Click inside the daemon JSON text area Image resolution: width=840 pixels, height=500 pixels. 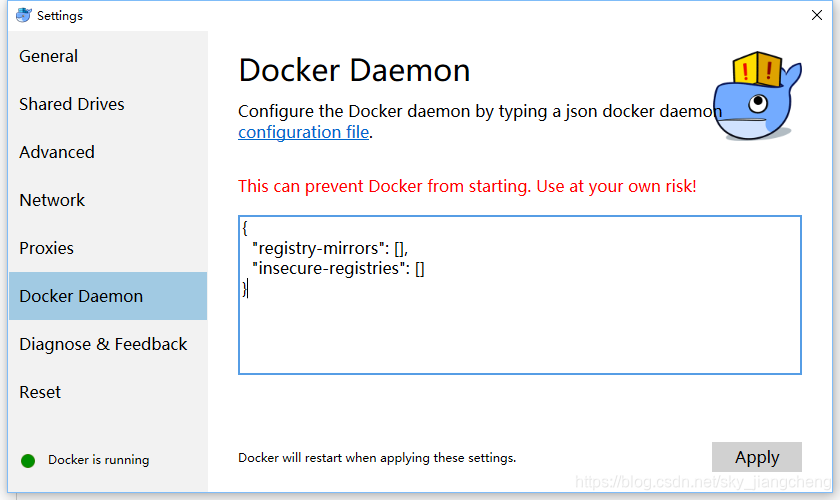pyautogui.click(x=520, y=295)
